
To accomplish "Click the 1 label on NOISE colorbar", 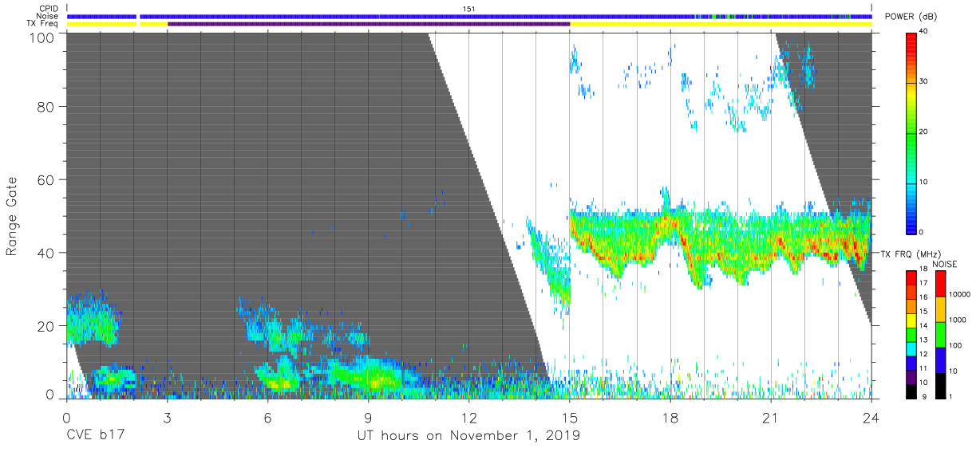I will point(952,396).
